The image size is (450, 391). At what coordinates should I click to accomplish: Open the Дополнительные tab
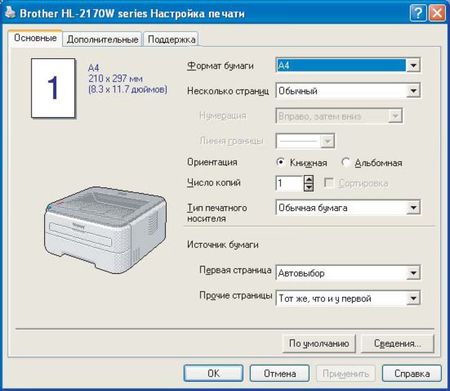click(102, 40)
